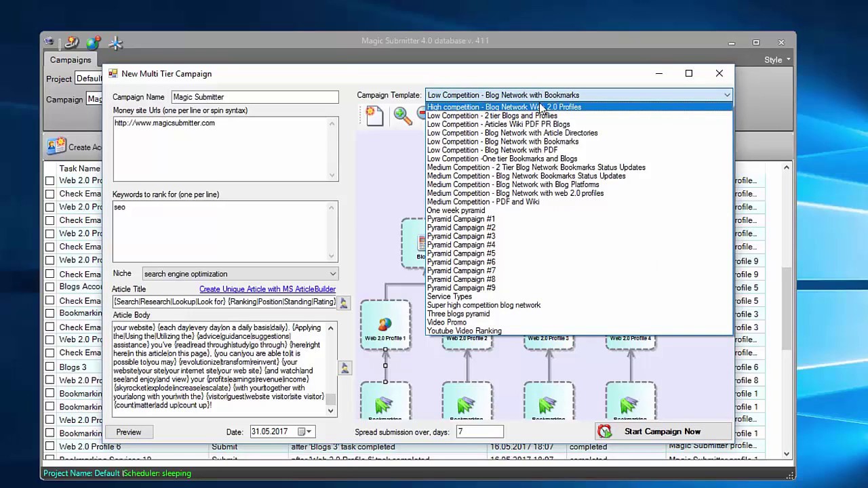Click wizard icon beside Article Body box
This screenshot has height=488, width=868.
click(344, 368)
